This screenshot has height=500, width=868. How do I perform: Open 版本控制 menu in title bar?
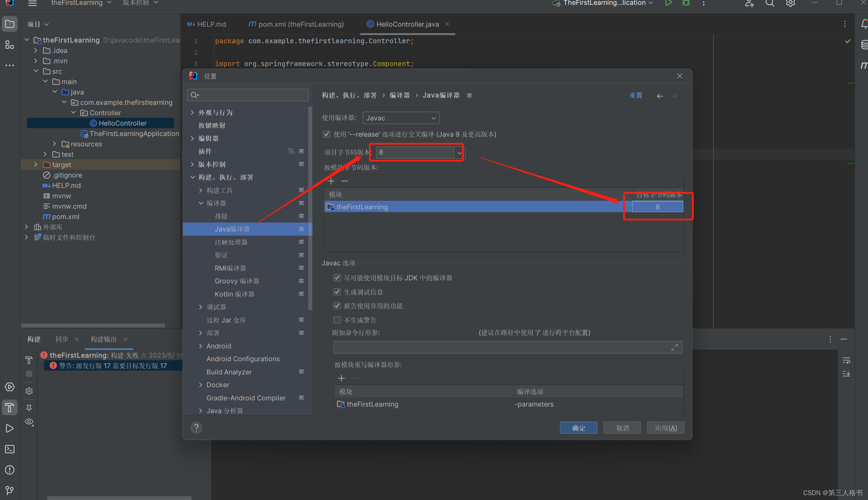tap(140, 3)
